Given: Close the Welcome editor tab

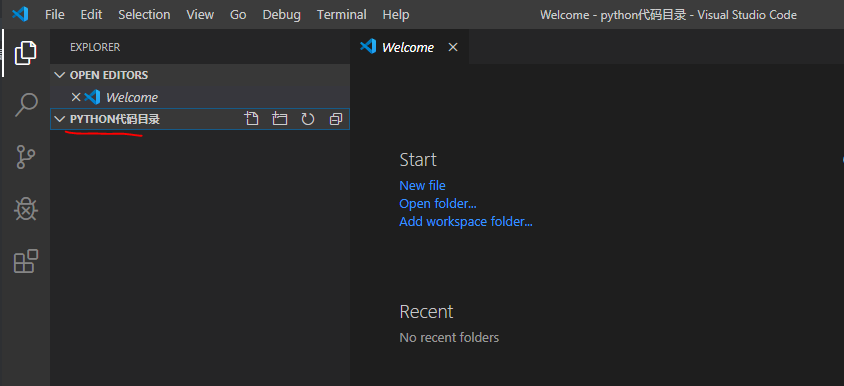Looking at the screenshot, I should pyautogui.click(x=453, y=47).
